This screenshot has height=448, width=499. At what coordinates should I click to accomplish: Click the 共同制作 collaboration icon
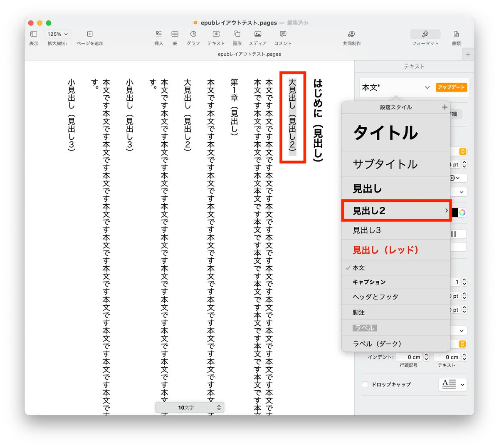(x=351, y=34)
